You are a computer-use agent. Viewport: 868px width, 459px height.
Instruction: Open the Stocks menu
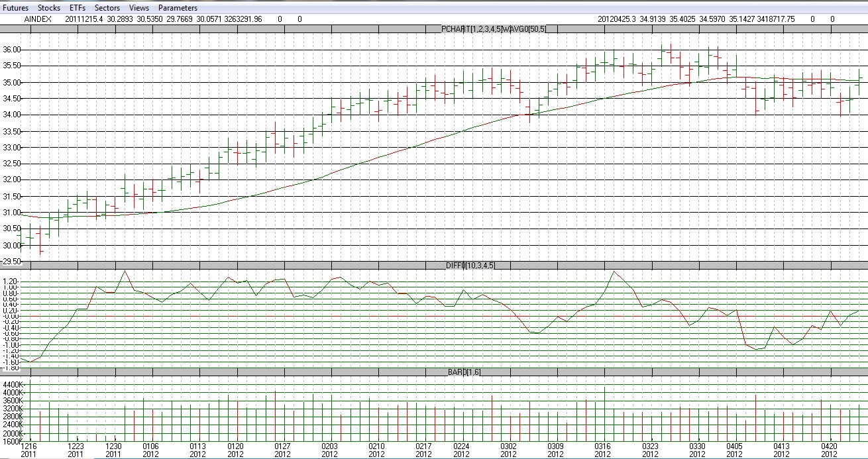click(49, 8)
